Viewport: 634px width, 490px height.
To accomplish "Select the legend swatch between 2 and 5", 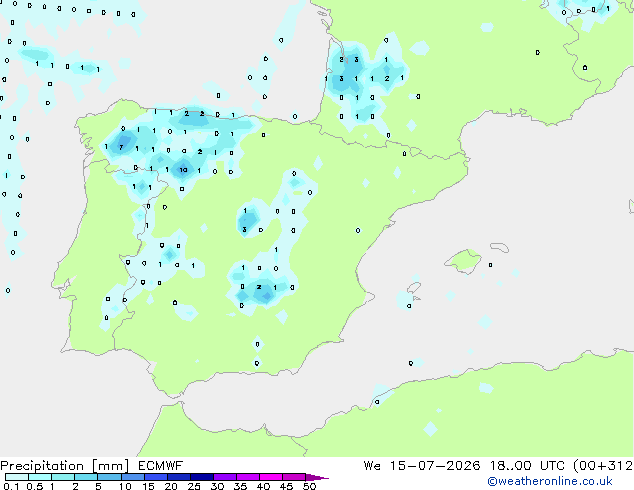I will click(86, 477).
